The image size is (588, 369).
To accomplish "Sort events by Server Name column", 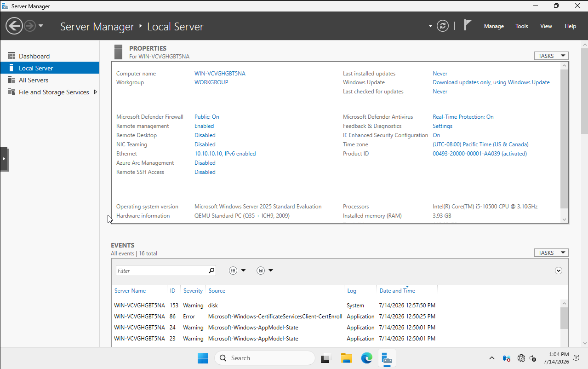I will pyautogui.click(x=130, y=291).
